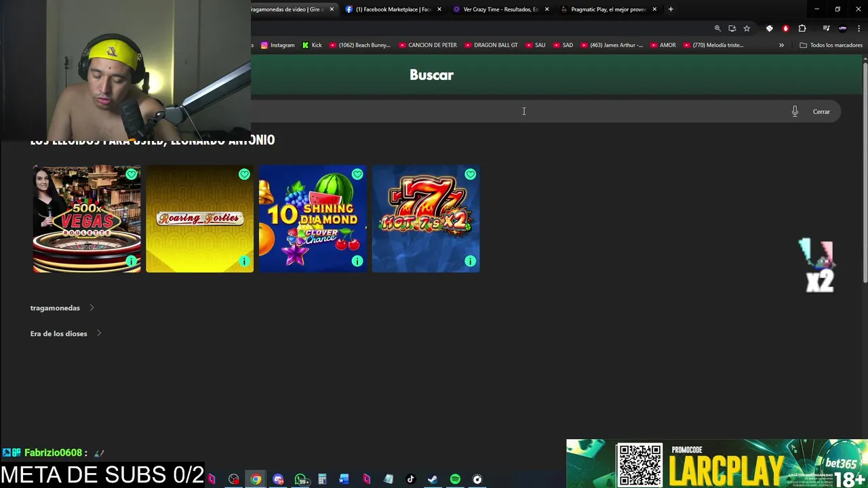This screenshot has width=868, height=488.
Task: Open the red shield extension icon
Action: pyautogui.click(x=786, y=28)
